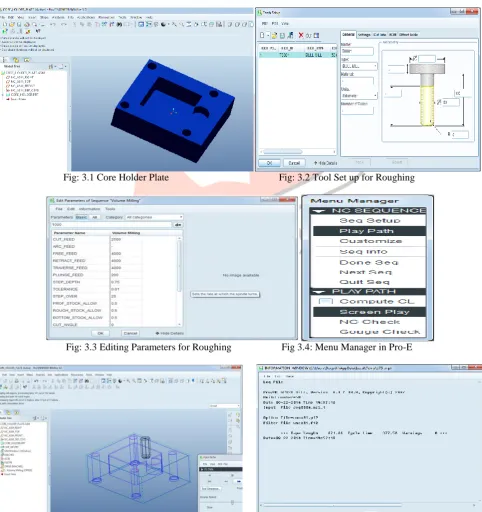Viewport: 482px width, 512px height.
Task: Open the Units dropdown in Tools Setup
Action: (359, 96)
